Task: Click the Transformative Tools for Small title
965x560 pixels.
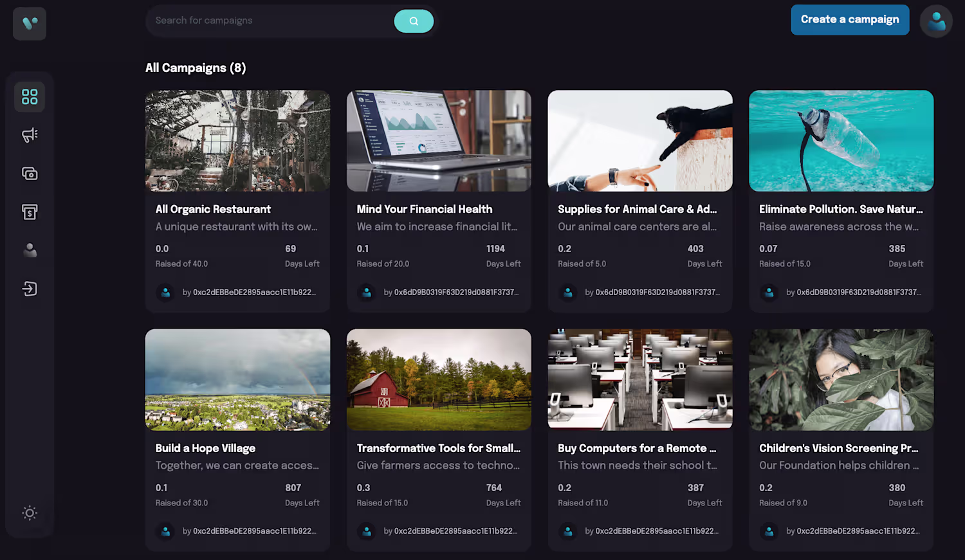Action: coord(439,448)
